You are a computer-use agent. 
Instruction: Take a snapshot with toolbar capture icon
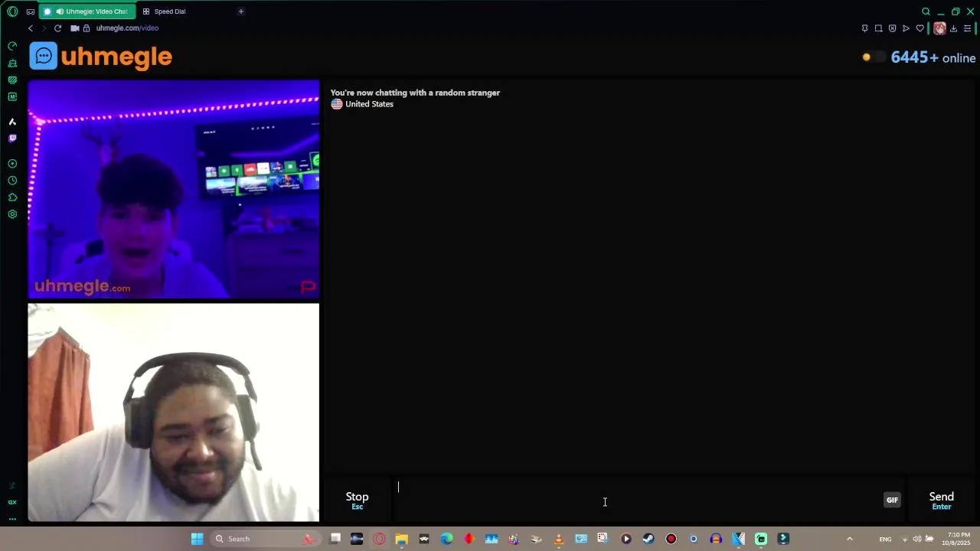click(x=879, y=28)
